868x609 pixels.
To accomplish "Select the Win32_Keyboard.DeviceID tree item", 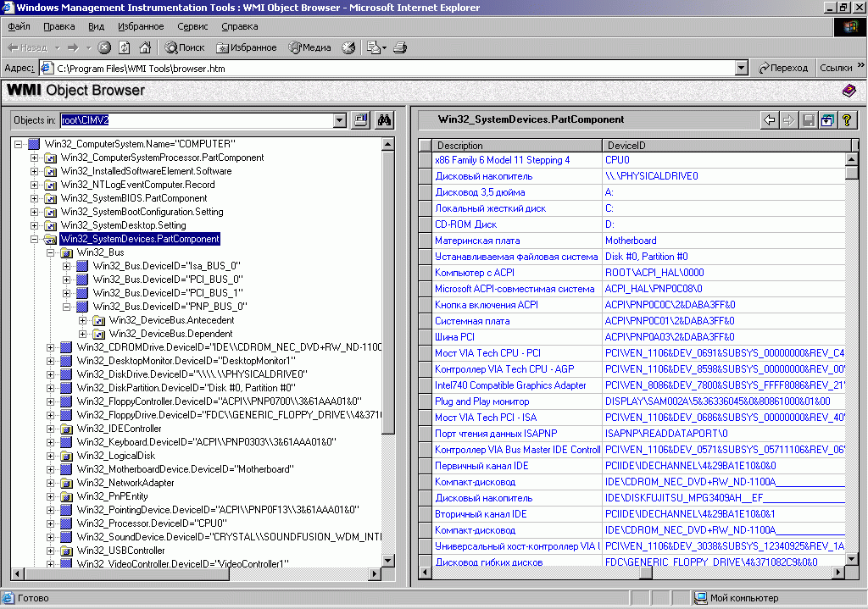I will point(207,442).
